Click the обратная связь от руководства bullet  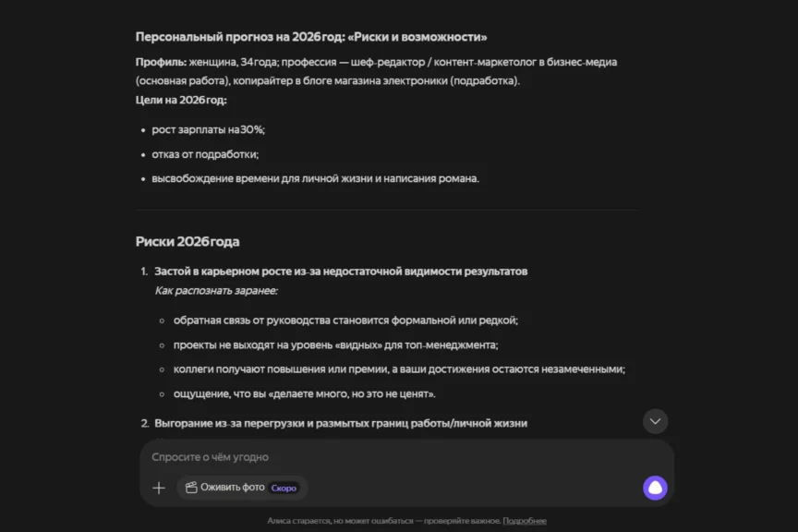click(x=345, y=320)
